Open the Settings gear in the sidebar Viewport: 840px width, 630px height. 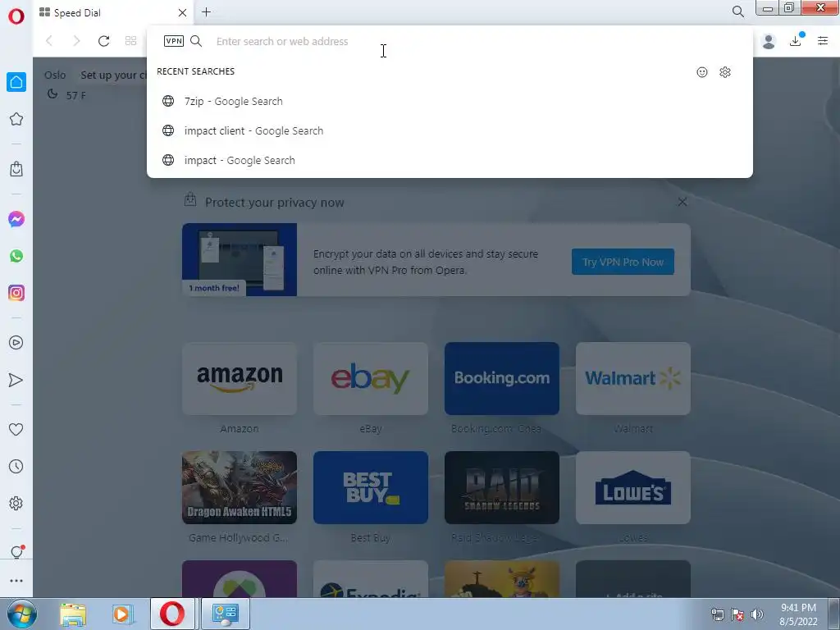16,503
